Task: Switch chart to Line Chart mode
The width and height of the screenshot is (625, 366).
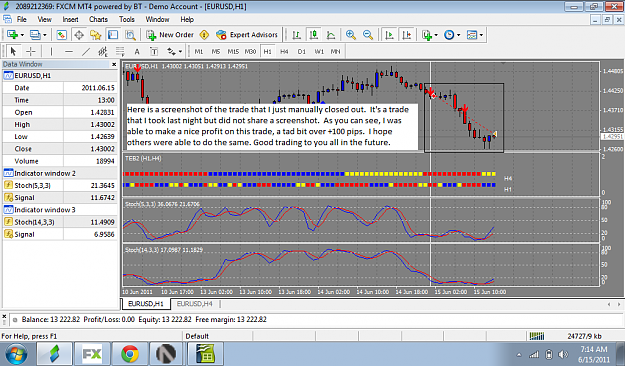Action: point(331,35)
